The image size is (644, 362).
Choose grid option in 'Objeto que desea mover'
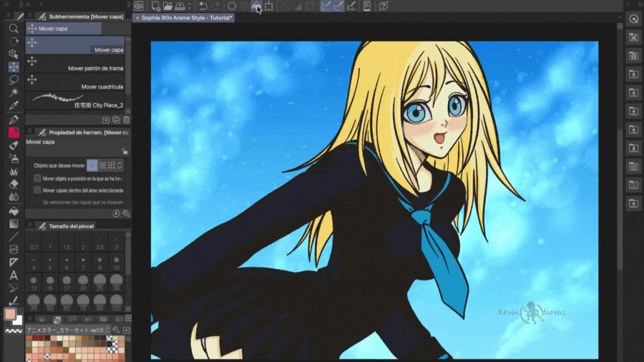click(112, 165)
